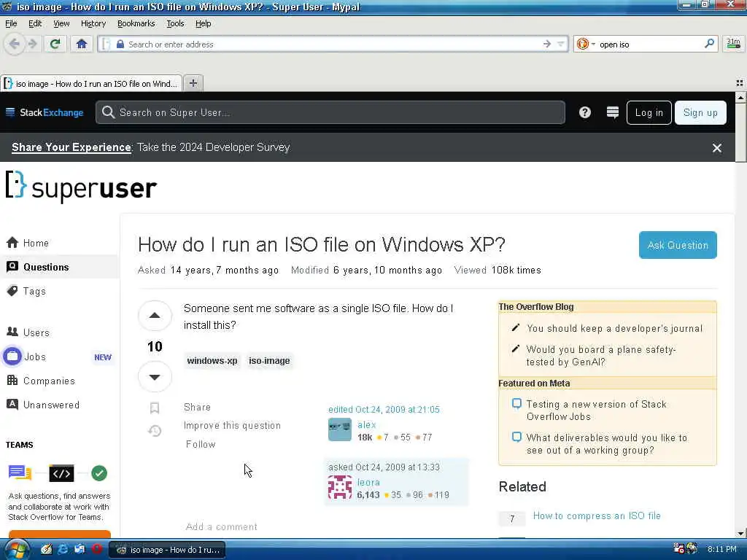The image size is (747, 560).
Task: Go back with the browser back arrow
Action: tap(15, 44)
